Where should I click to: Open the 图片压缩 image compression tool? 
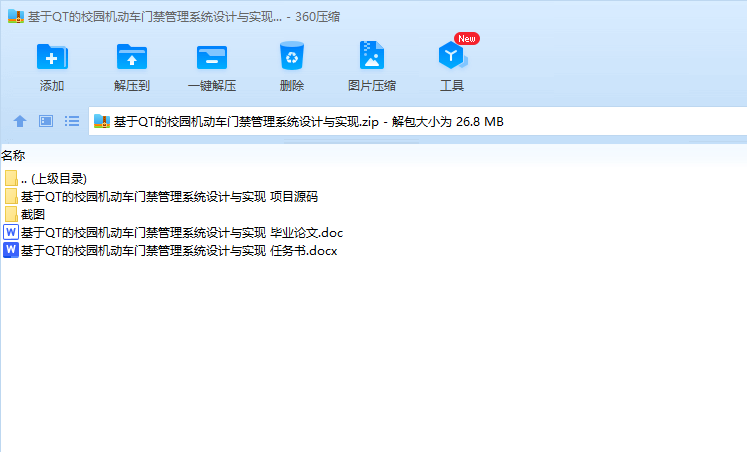pos(372,56)
